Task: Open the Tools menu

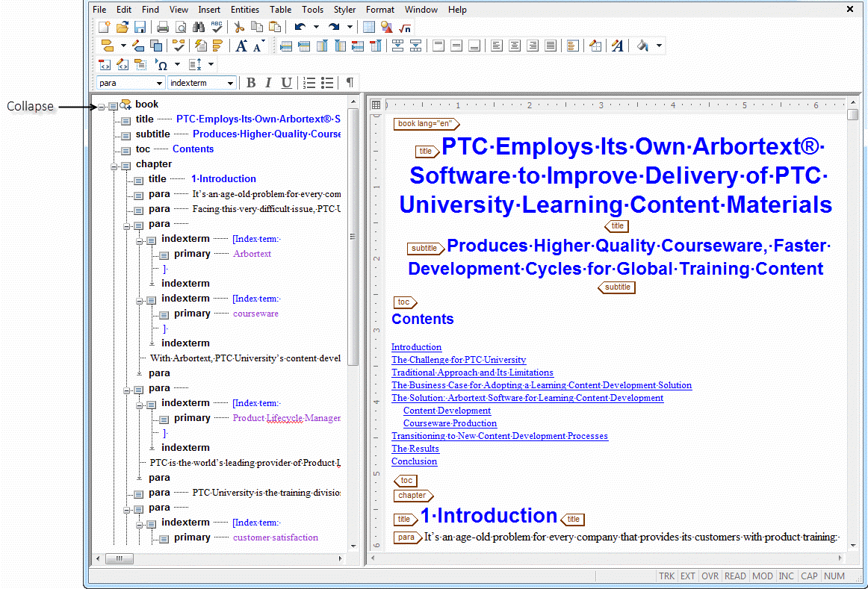Action: (x=312, y=10)
